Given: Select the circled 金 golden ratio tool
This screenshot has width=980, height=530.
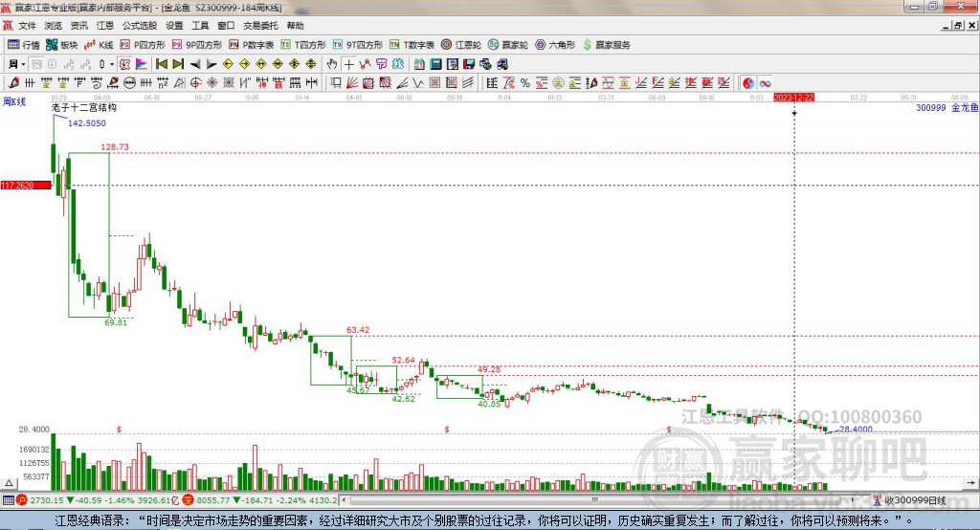Looking at the screenshot, I should pos(558,82).
